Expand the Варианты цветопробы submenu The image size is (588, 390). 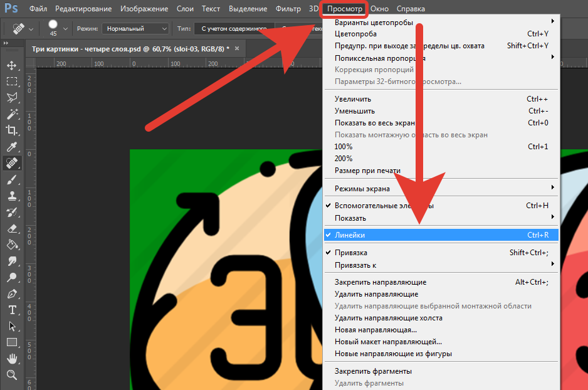click(441, 23)
